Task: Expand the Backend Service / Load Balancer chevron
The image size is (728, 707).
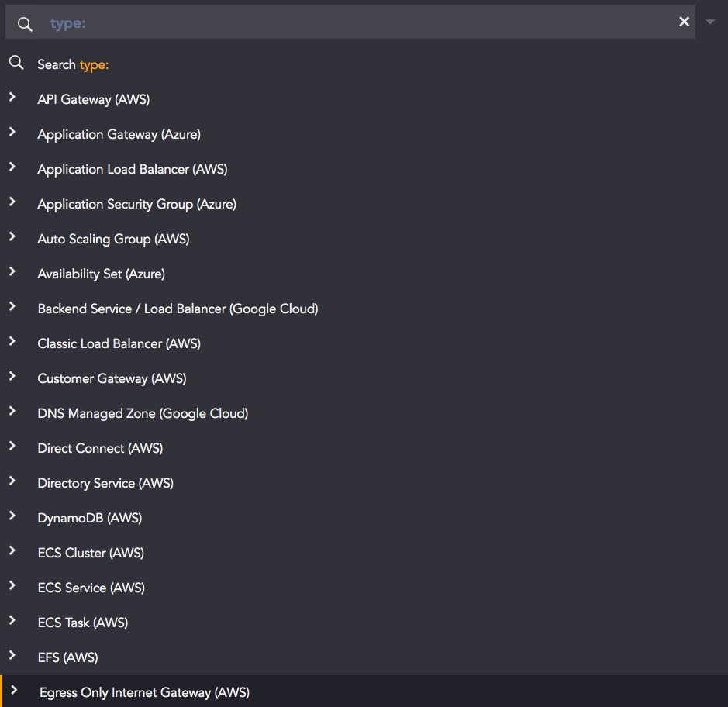Action: click(x=12, y=306)
